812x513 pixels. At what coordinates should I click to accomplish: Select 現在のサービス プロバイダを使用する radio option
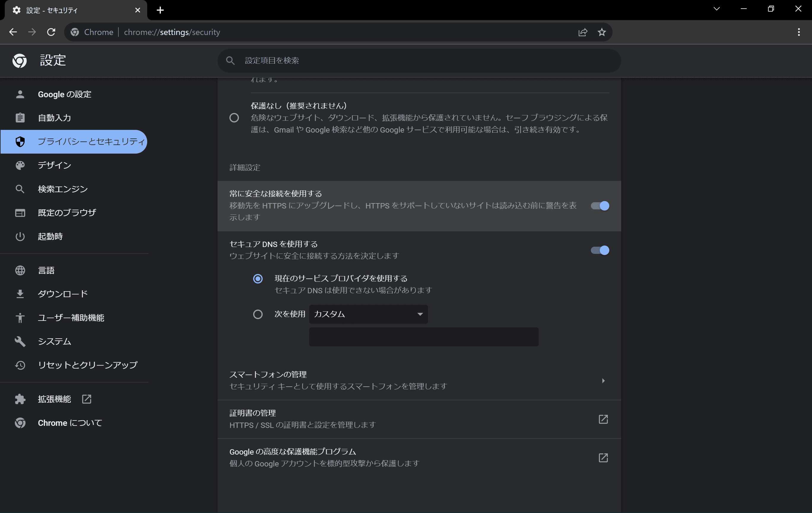258,279
